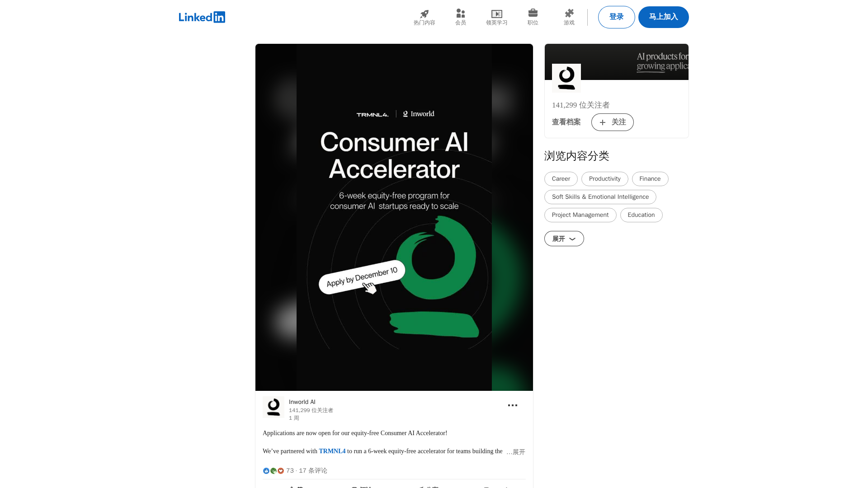Open the 职位 briefcase icon

coord(533,13)
